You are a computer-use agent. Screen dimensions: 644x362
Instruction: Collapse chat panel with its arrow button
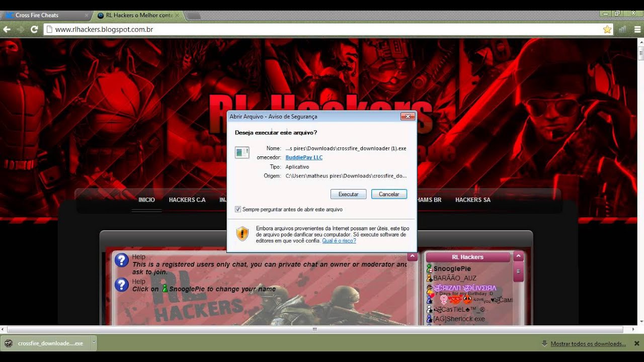coord(413,256)
